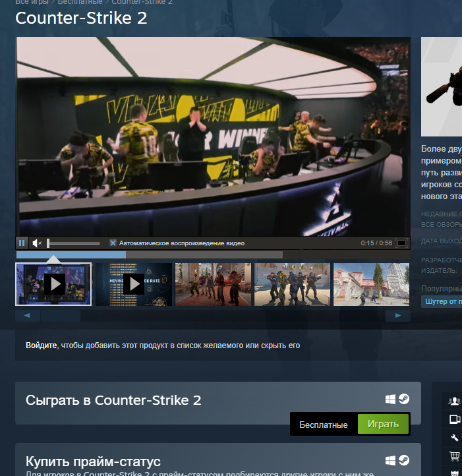Click the Steam icon in the prime status section
Image resolution: width=462 pixels, height=476 pixels.
(x=404, y=460)
